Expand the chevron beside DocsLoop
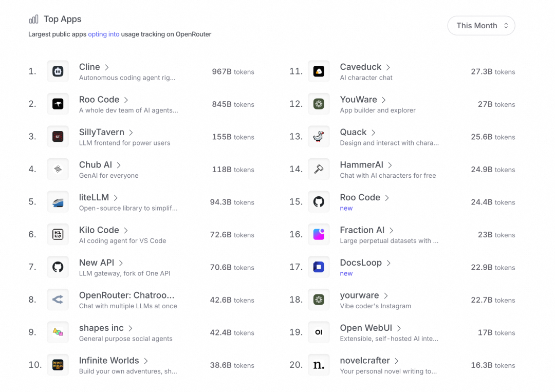Viewport: 555px width, 392px height. click(x=388, y=263)
